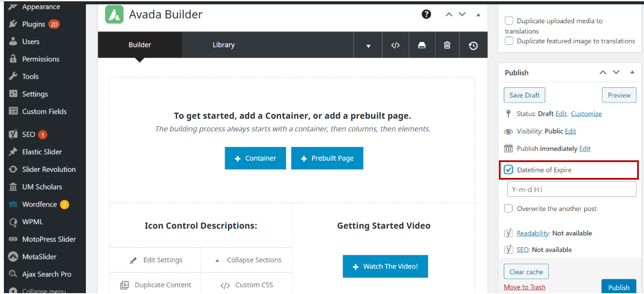Add a new Container
644x294 pixels.
255,158
